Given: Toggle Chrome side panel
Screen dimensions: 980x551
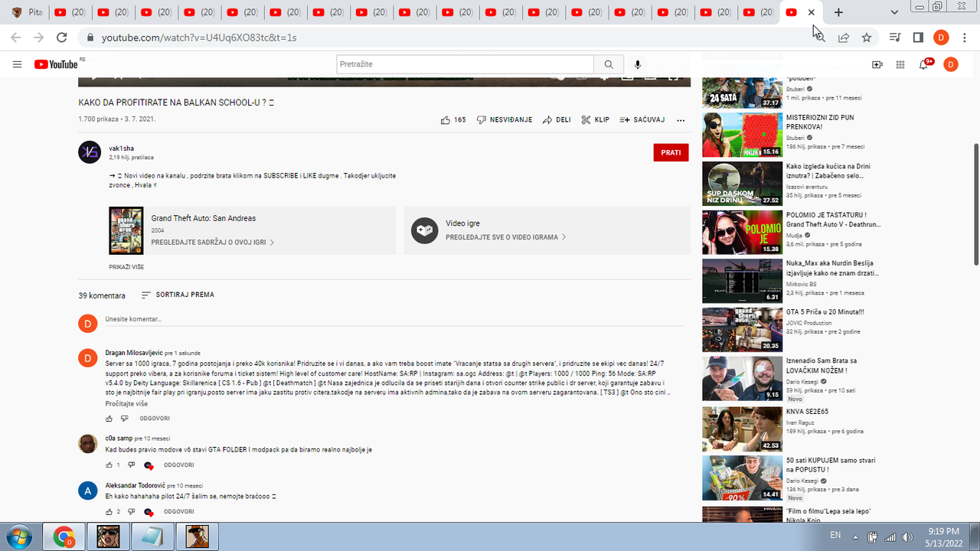Looking at the screenshot, I should [918, 37].
